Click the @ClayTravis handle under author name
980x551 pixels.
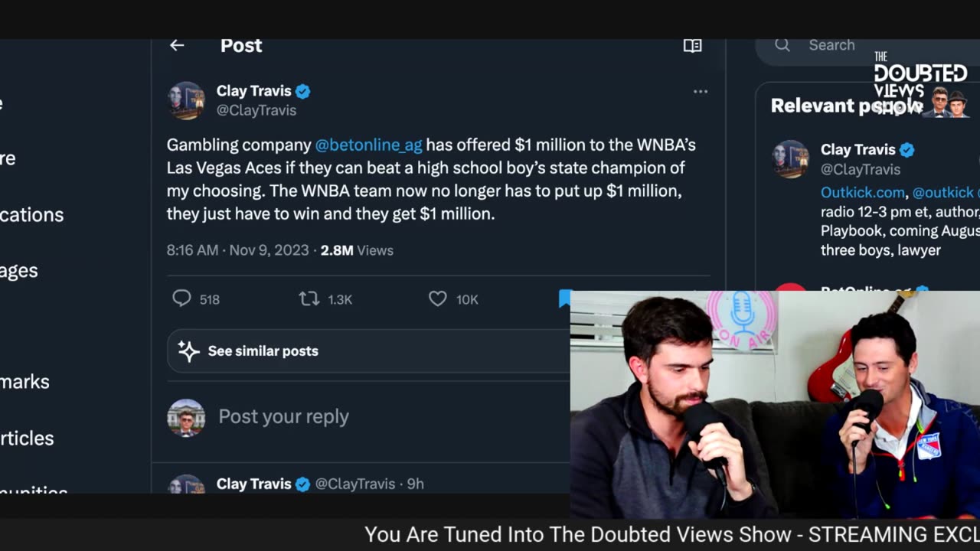[256, 110]
